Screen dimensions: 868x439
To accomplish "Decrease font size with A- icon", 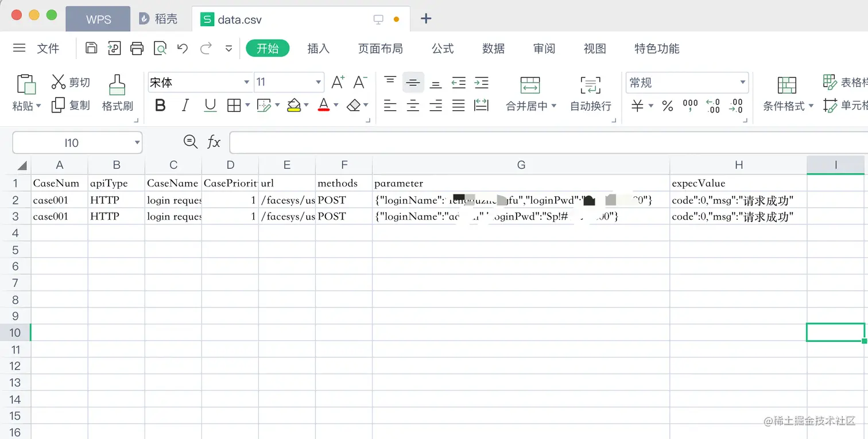I will pyautogui.click(x=360, y=82).
